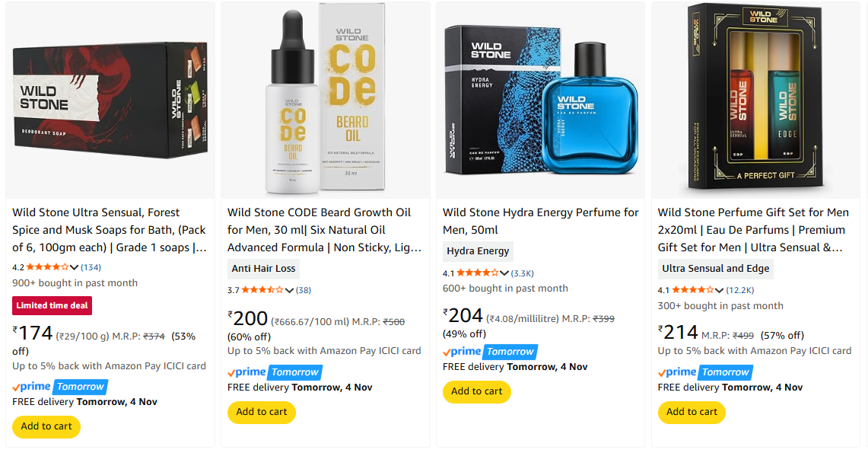Open the Perfume Gift Set image
This screenshot has width=868, height=453.
click(755, 100)
